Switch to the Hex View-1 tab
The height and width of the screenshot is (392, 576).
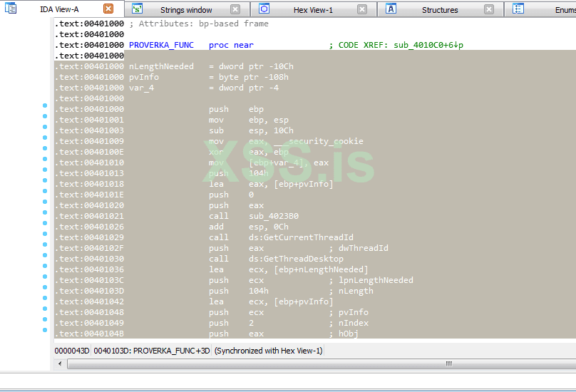point(313,10)
